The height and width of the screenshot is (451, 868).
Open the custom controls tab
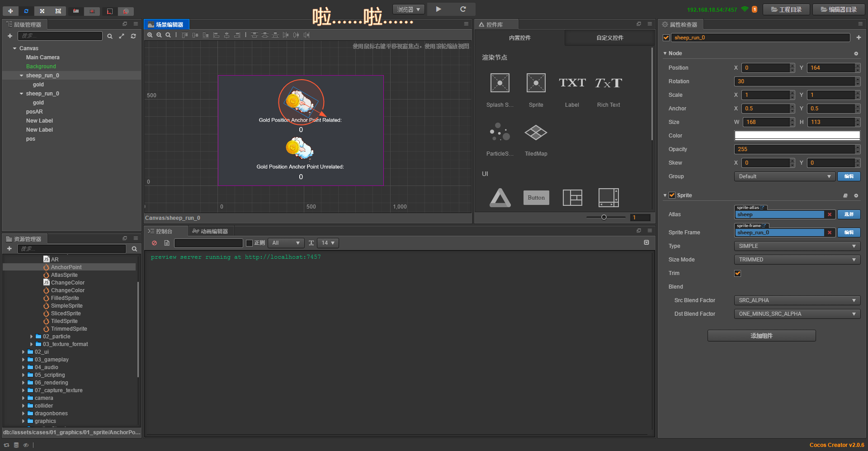point(609,38)
